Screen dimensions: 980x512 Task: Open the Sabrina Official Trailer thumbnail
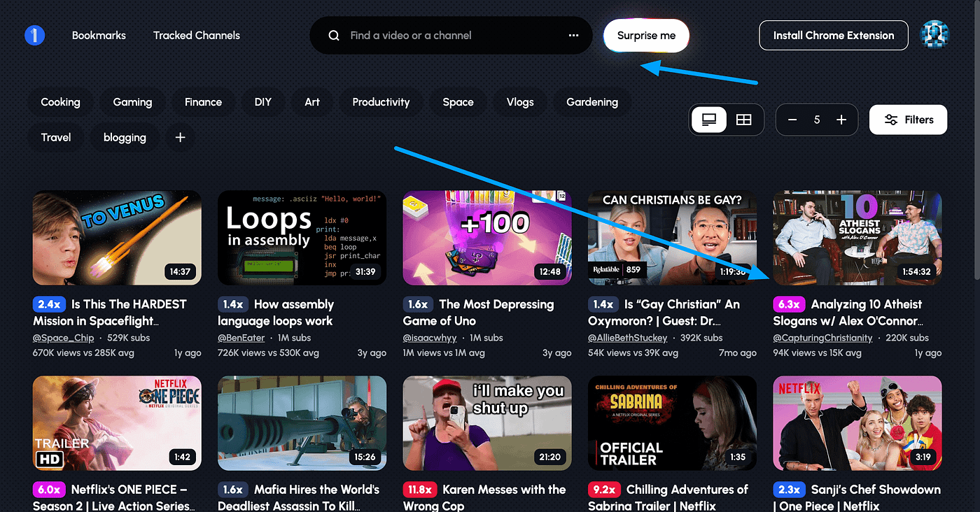tap(672, 423)
